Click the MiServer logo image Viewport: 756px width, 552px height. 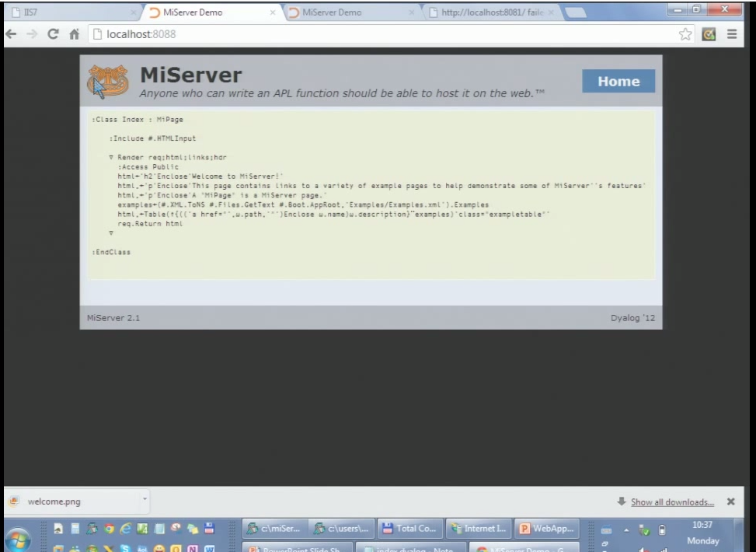(x=108, y=81)
